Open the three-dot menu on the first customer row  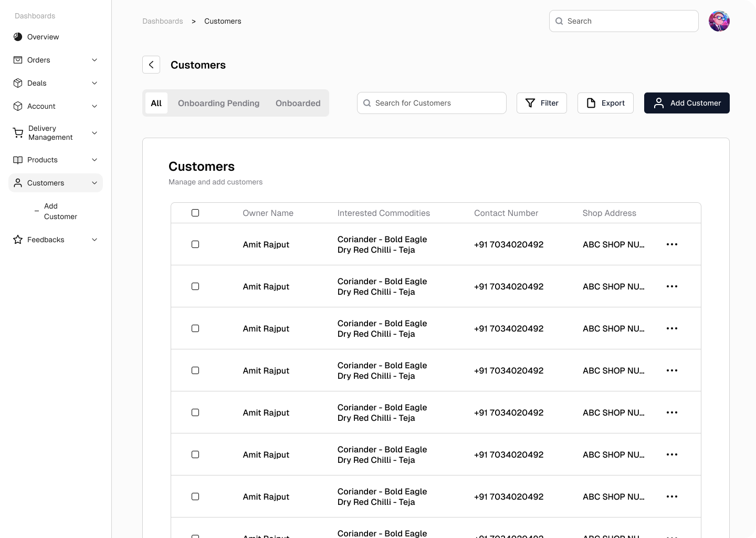click(x=672, y=244)
